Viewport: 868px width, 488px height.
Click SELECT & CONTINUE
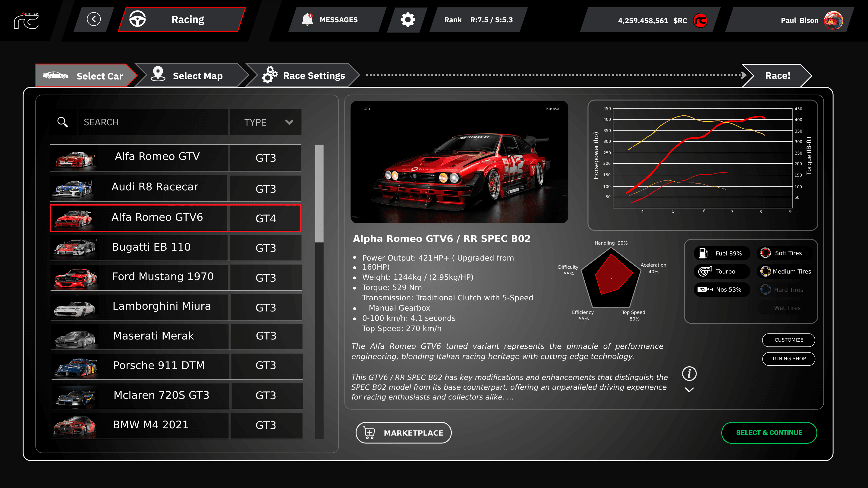769,433
